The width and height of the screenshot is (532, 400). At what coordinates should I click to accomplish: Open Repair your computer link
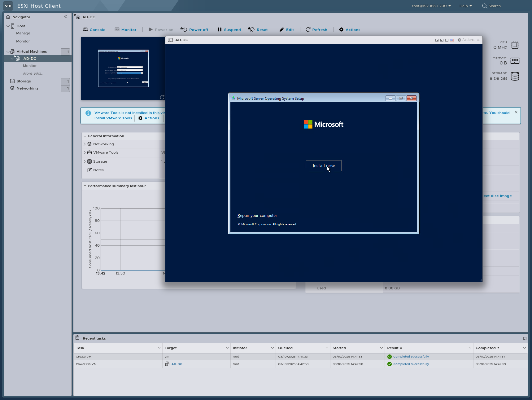click(257, 215)
